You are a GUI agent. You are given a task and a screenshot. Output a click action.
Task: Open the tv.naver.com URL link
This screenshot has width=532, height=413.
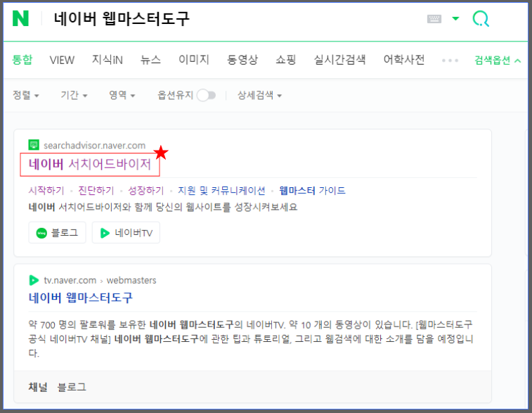click(70, 280)
